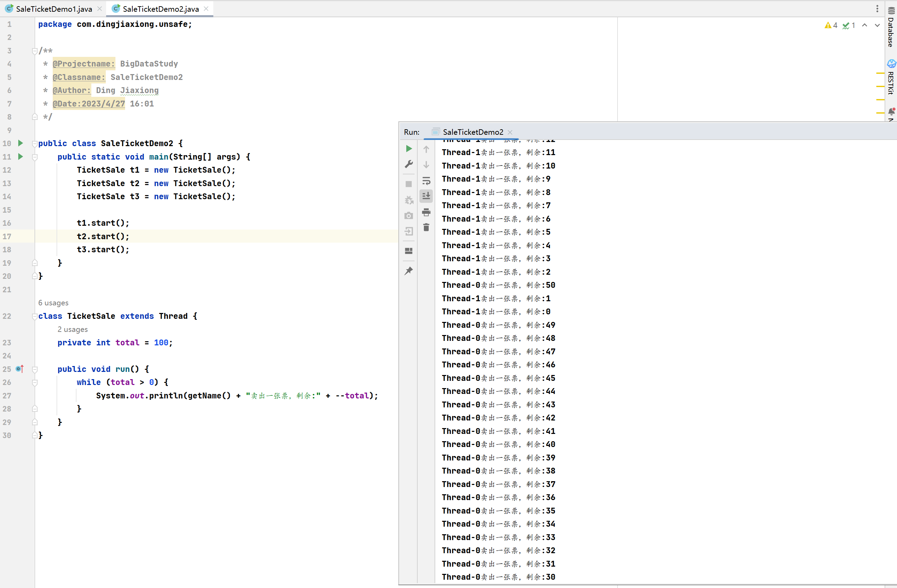Click the main method name on line 11

tap(159, 157)
